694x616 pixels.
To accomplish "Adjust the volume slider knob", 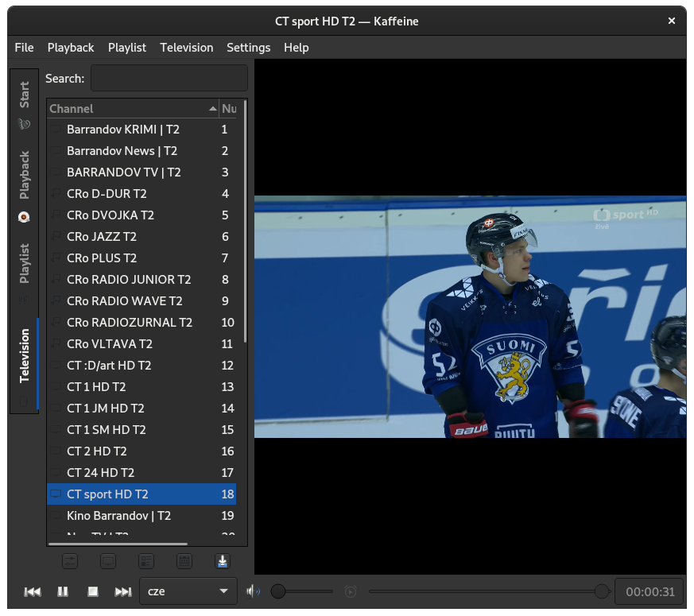I will point(278,591).
